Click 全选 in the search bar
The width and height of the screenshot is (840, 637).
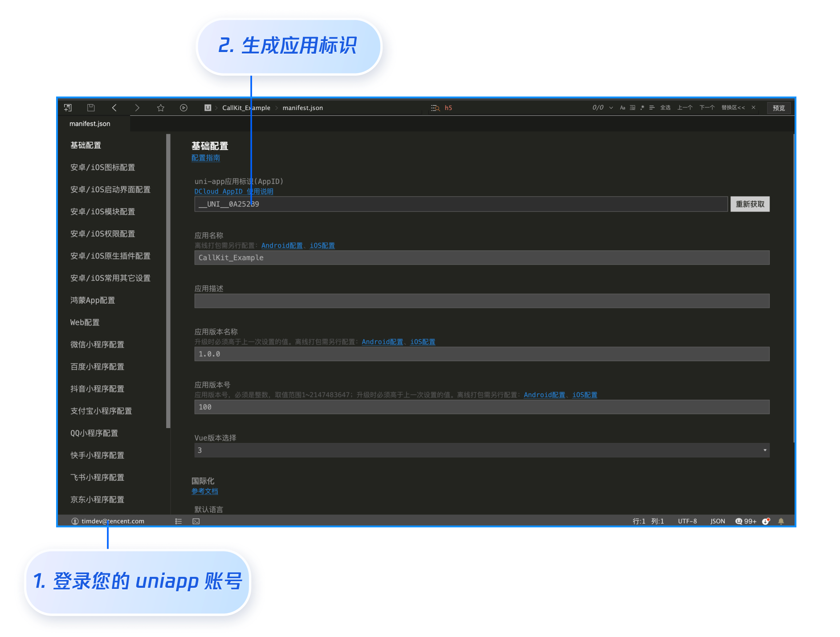[x=665, y=108]
